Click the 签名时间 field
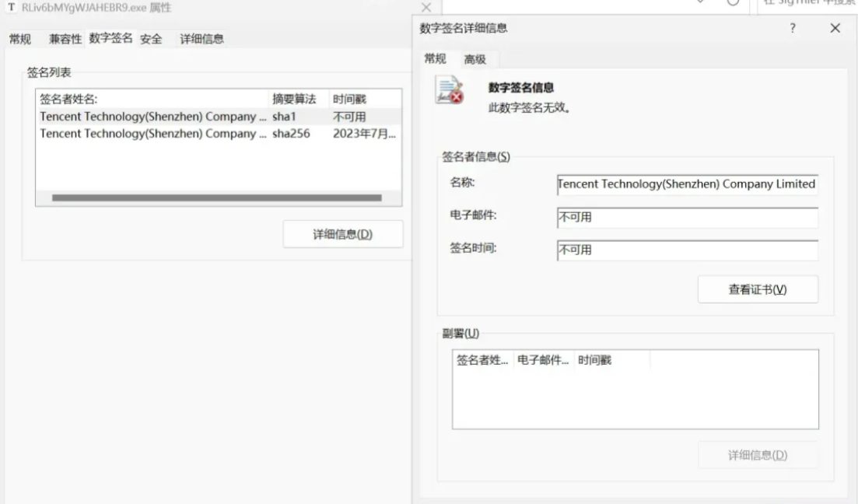This screenshot has width=858, height=504. (688, 250)
